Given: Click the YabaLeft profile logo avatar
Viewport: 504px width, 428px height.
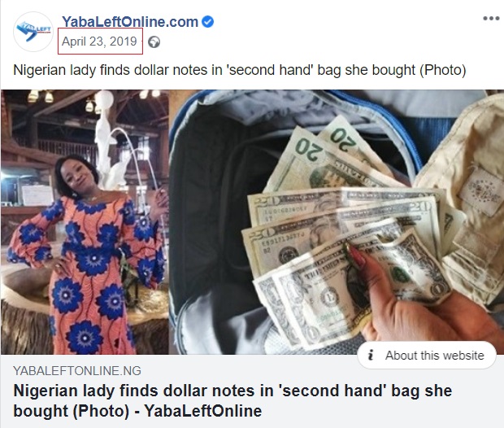Looking at the screenshot, I should (33, 32).
